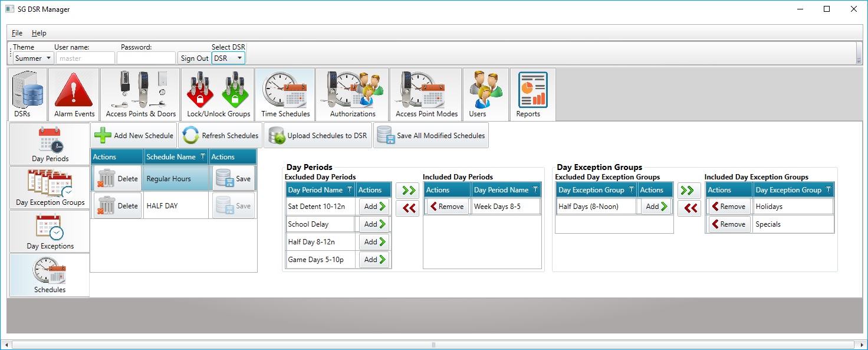Select the Regular Hours schedule name
The image size is (868, 350).
[x=169, y=179]
